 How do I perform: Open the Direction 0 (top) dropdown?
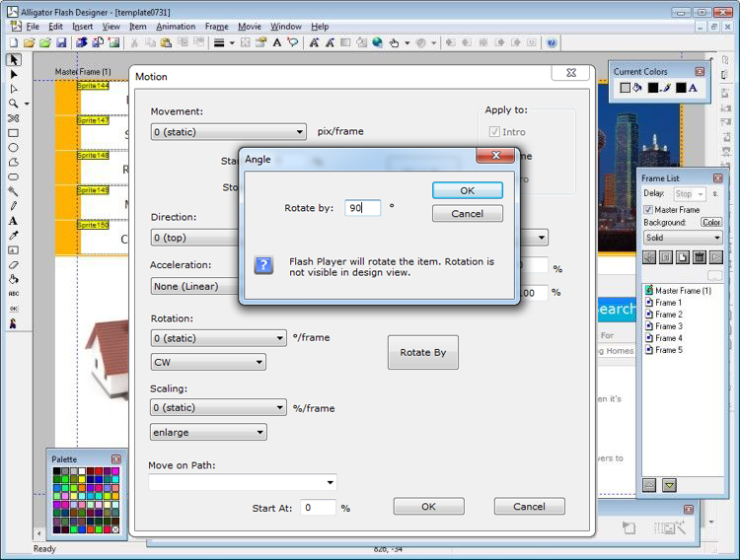[195, 238]
